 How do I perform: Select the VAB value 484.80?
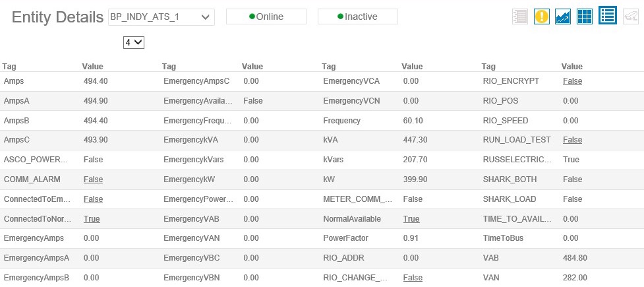click(x=575, y=258)
